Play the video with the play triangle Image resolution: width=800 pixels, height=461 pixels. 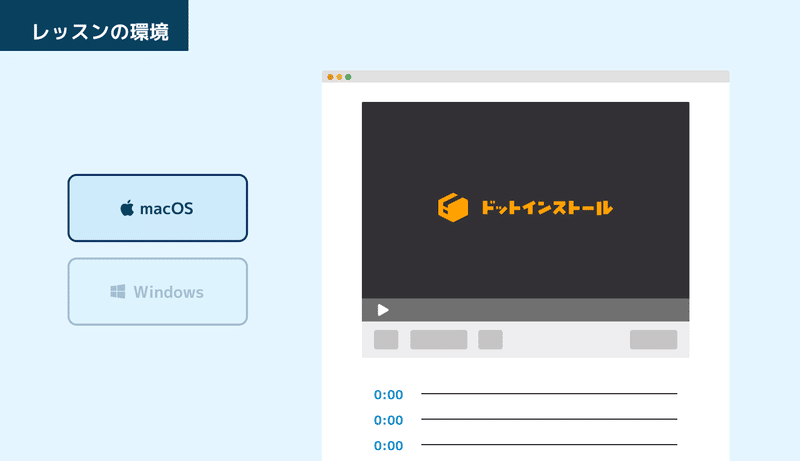(383, 310)
